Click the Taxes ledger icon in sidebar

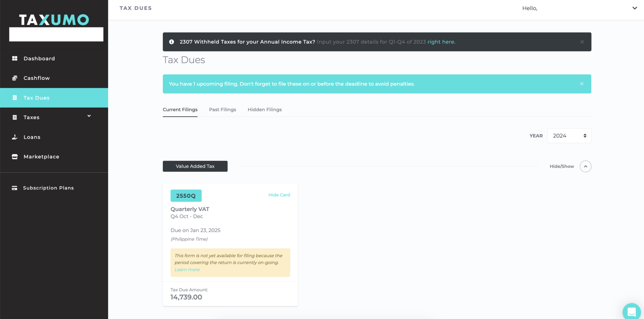pyautogui.click(x=14, y=117)
